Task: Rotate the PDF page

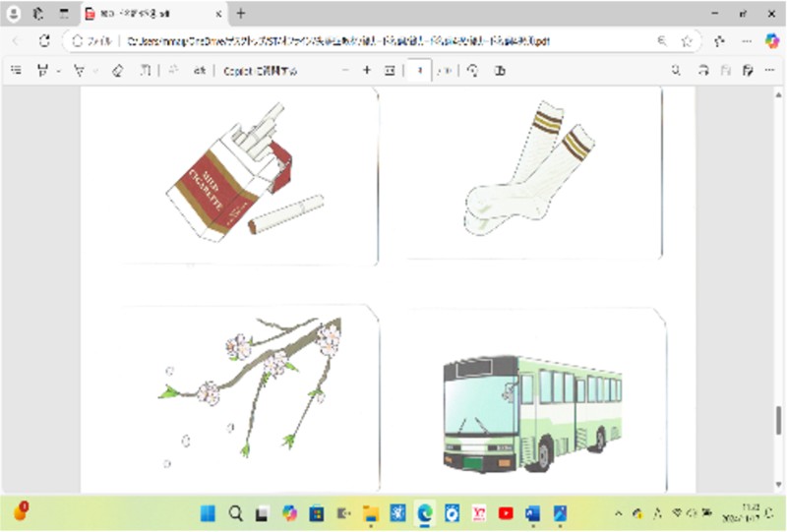Action: (473, 71)
